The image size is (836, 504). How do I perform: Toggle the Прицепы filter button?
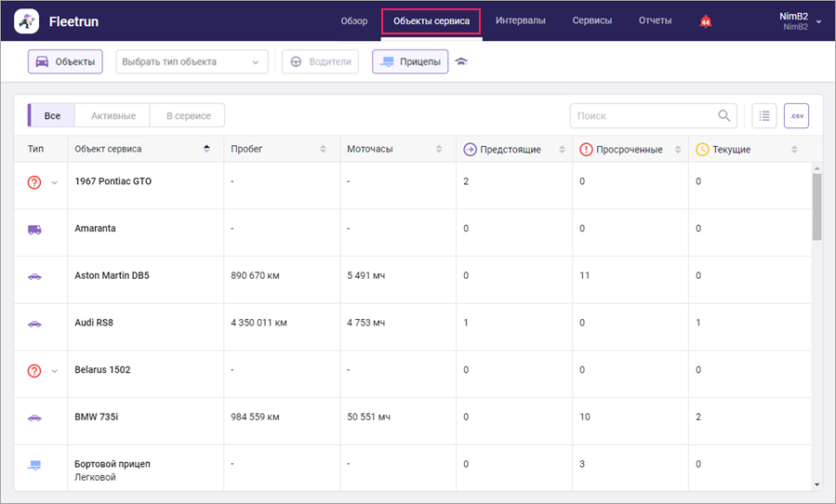click(x=410, y=62)
